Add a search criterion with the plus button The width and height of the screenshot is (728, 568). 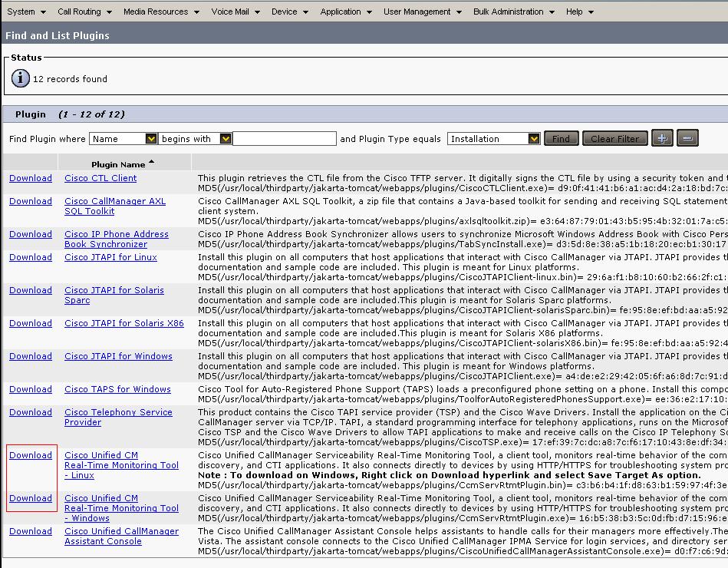[662, 138]
